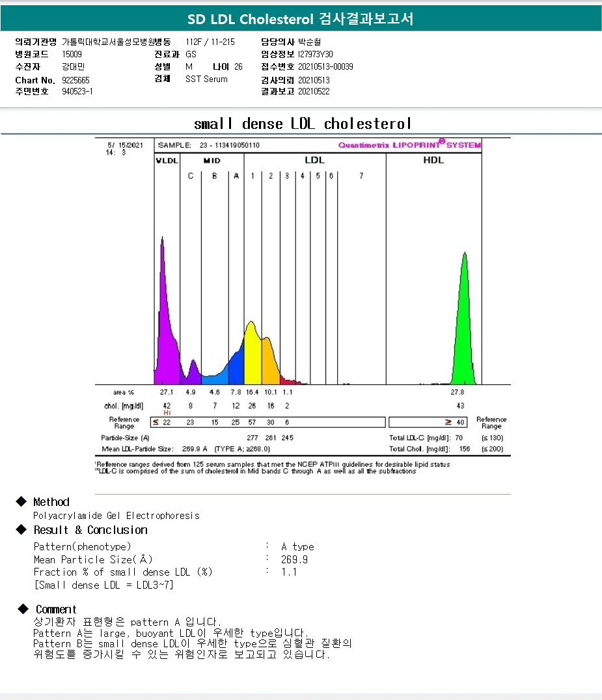Click ward value 112F / 11-215

point(210,42)
